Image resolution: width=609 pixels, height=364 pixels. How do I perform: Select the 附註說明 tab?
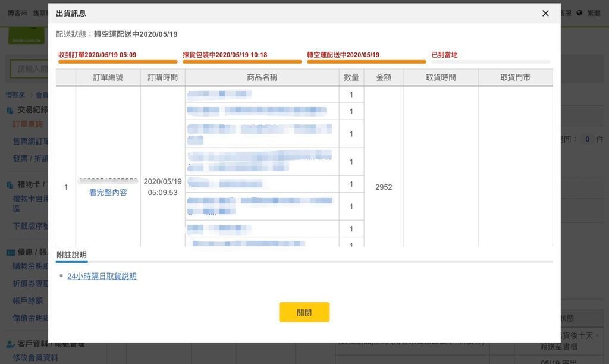tap(71, 255)
